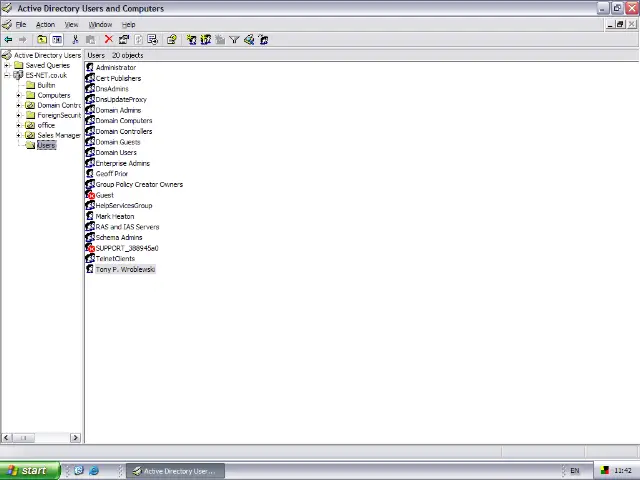Screen dimensions: 640x480
Task: Select the Enterprise Admins group icon
Action: pos(90,163)
